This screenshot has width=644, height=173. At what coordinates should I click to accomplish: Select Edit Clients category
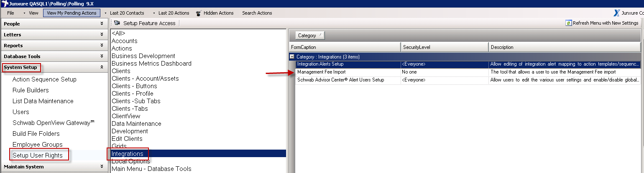pyautogui.click(x=198, y=139)
